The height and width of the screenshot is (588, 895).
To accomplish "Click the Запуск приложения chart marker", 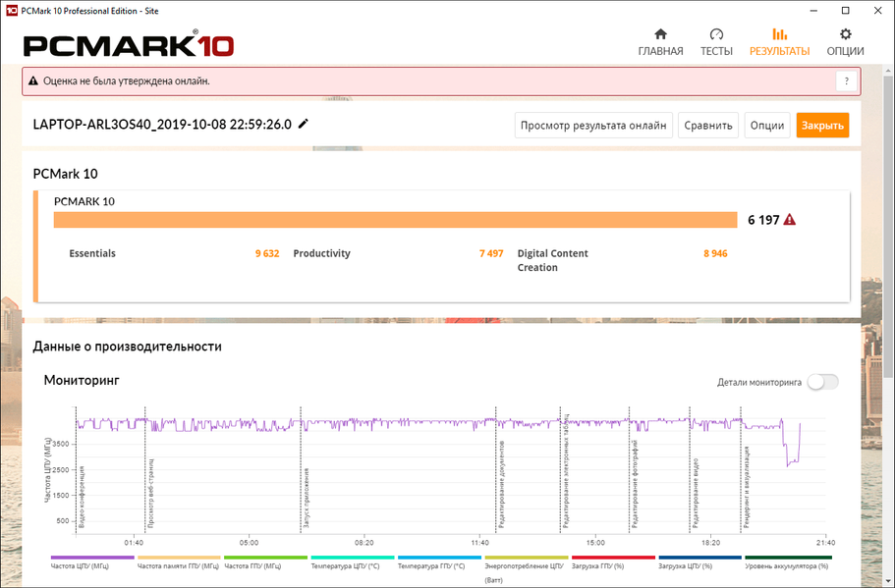I will (x=307, y=498).
